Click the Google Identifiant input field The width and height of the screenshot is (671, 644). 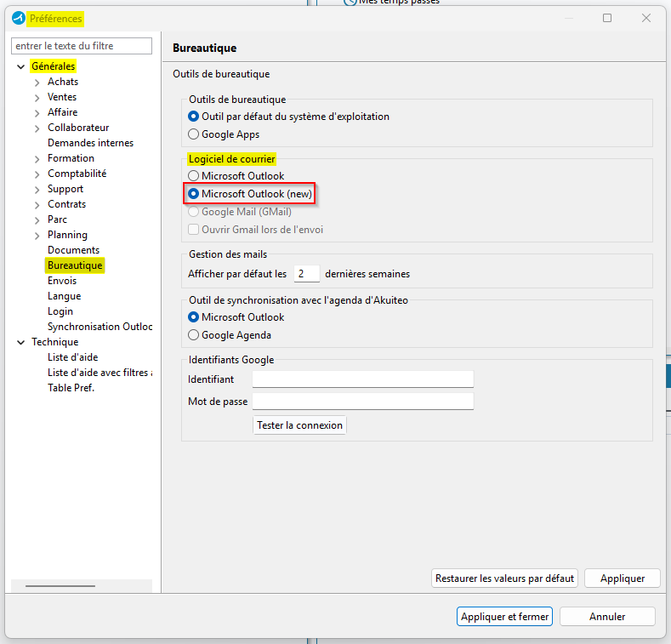tap(362, 379)
